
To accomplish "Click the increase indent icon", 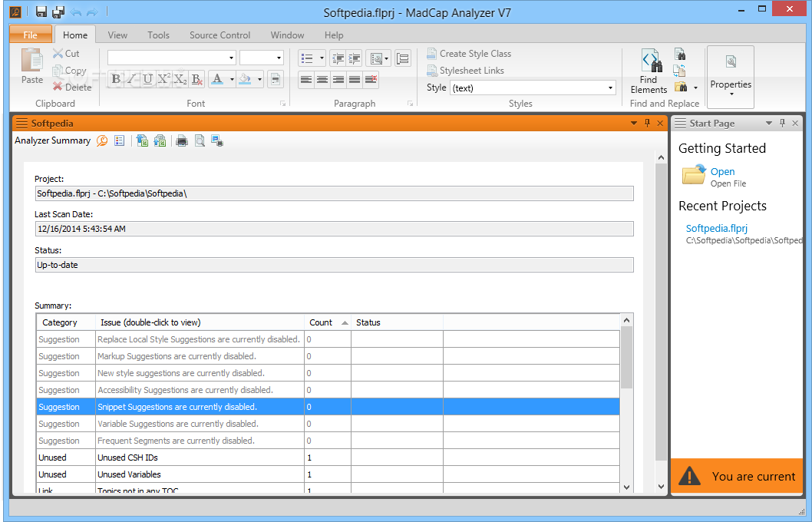I will coord(355,58).
